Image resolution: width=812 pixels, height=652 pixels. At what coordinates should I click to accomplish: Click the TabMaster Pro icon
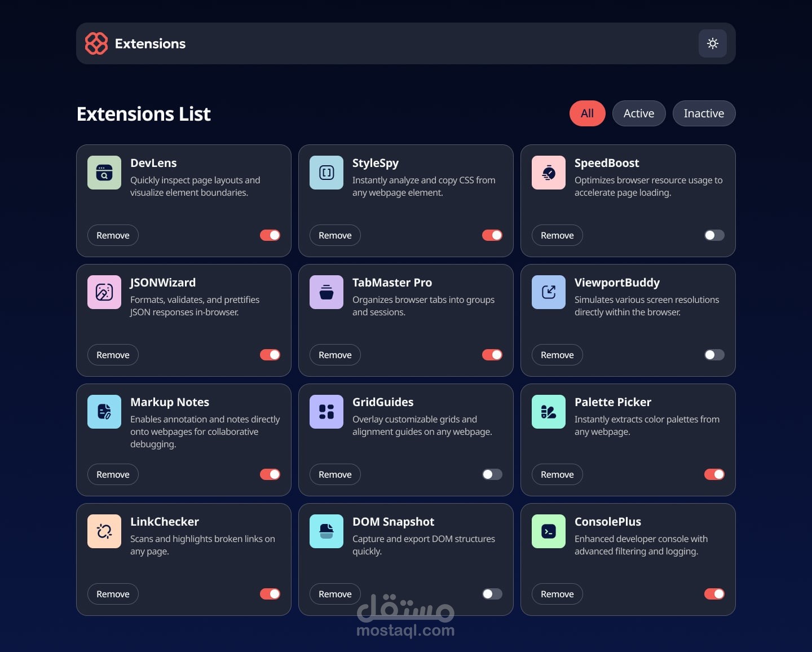[x=326, y=292]
